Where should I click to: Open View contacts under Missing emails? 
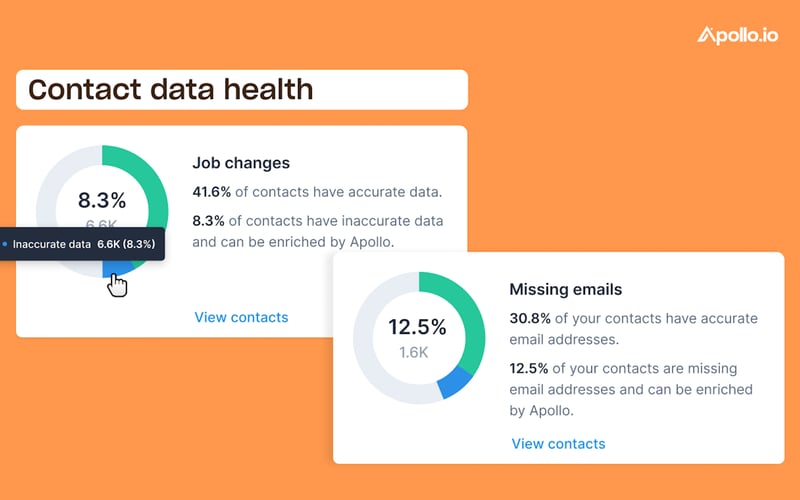point(558,444)
